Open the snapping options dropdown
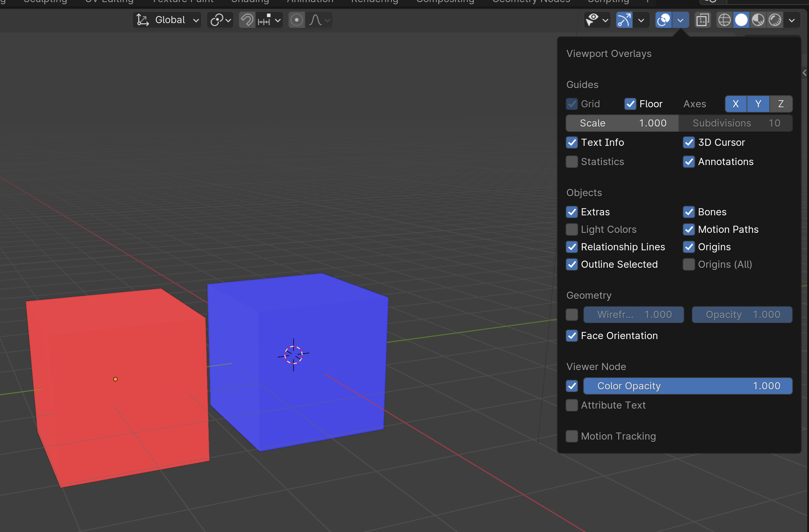Image resolution: width=809 pixels, height=532 pixels. [x=269, y=20]
